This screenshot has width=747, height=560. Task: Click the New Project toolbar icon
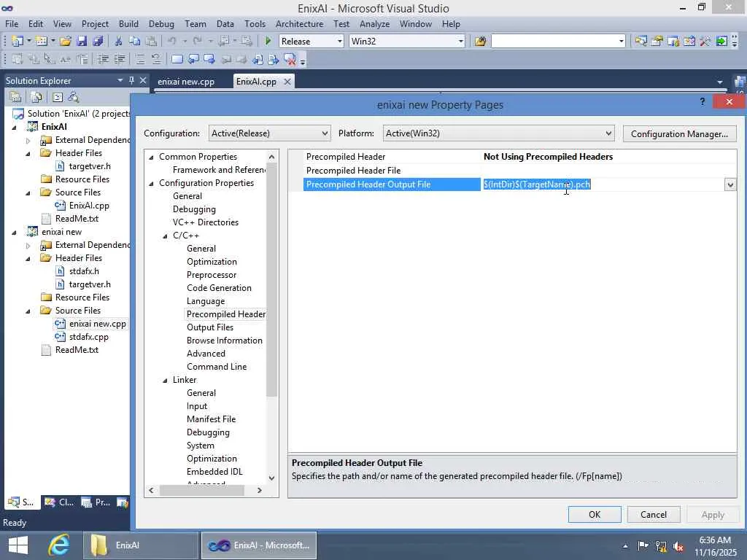click(x=18, y=42)
